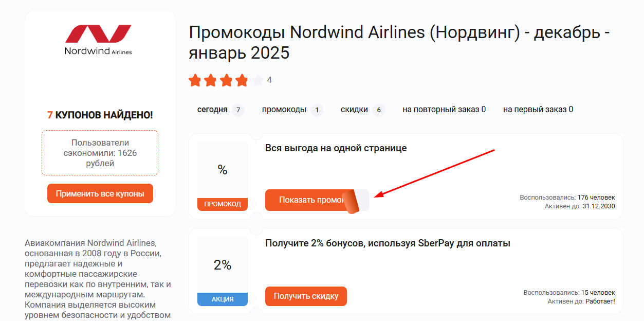This screenshot has height=321, width=644.
Task: Click the Получить скидку button
Action: tap(306, 296)
